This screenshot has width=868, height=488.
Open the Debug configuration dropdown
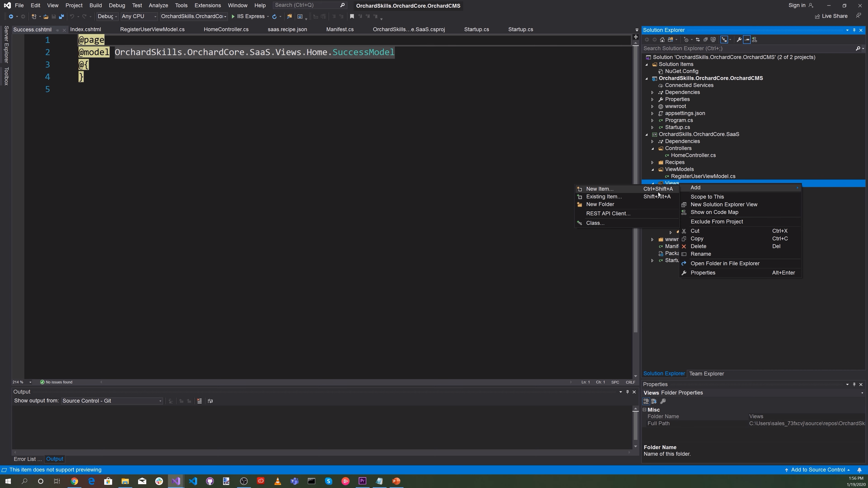107,16
